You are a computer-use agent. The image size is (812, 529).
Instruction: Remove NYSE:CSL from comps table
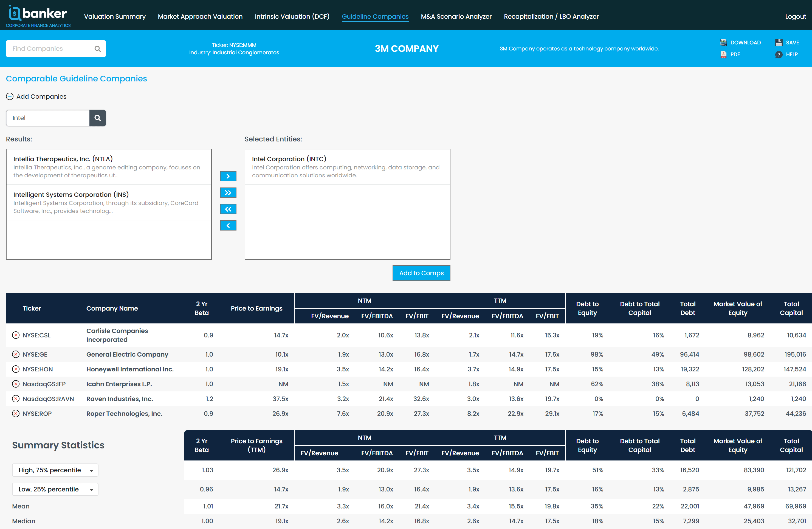point(16,335)
